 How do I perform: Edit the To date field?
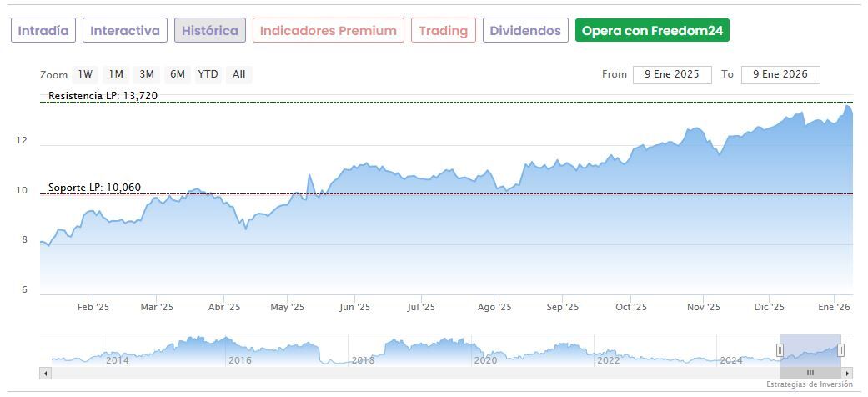[x=780, y=74]
